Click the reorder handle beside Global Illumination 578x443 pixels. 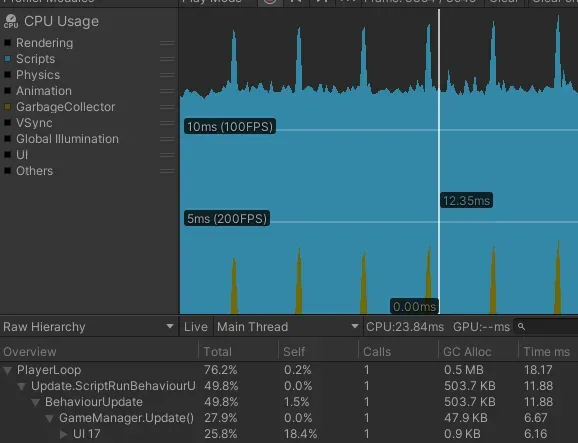tap(167, 139)
